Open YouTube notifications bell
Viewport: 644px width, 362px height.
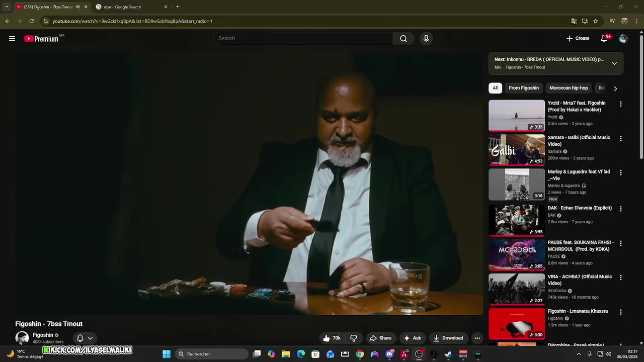[x=605, y=38]
